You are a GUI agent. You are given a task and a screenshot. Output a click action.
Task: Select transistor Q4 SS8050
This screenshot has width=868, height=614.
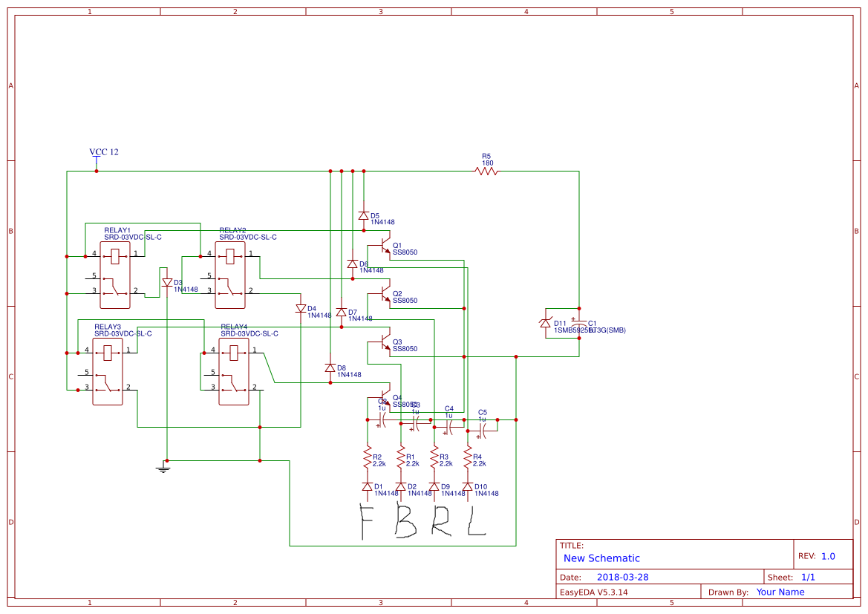383,399
